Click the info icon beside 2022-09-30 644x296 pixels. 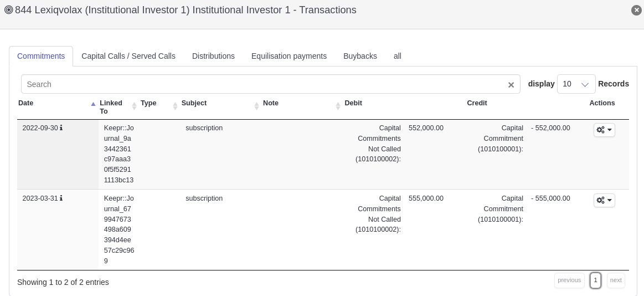point(61,128)
